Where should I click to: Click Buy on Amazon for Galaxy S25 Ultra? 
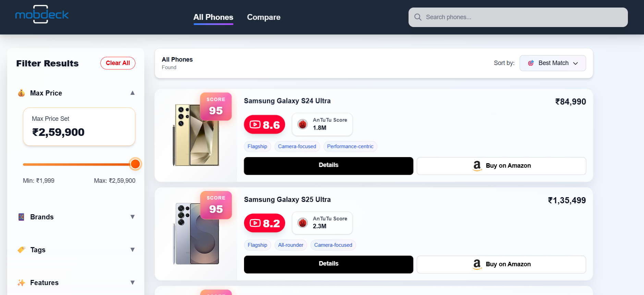tap(501, 264)
